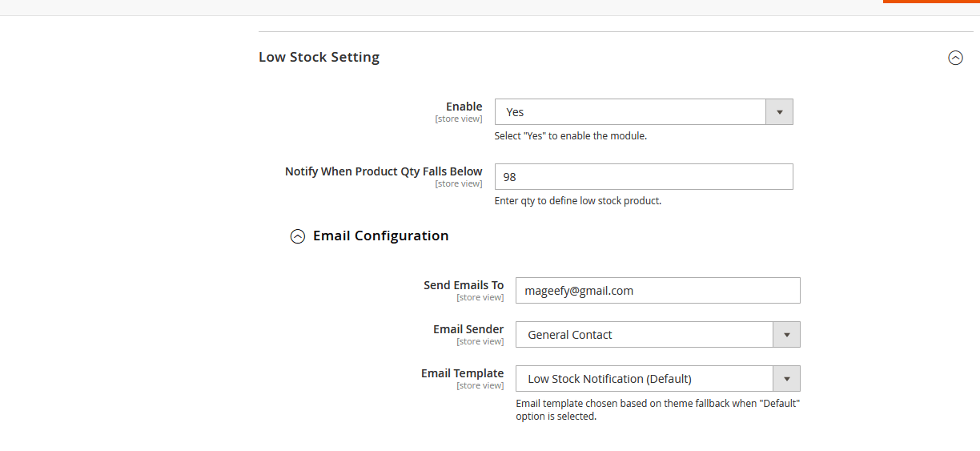Click the 'Select Yes to enable' help text
This screenshot has height=451, width=980.
coord(570,136)
